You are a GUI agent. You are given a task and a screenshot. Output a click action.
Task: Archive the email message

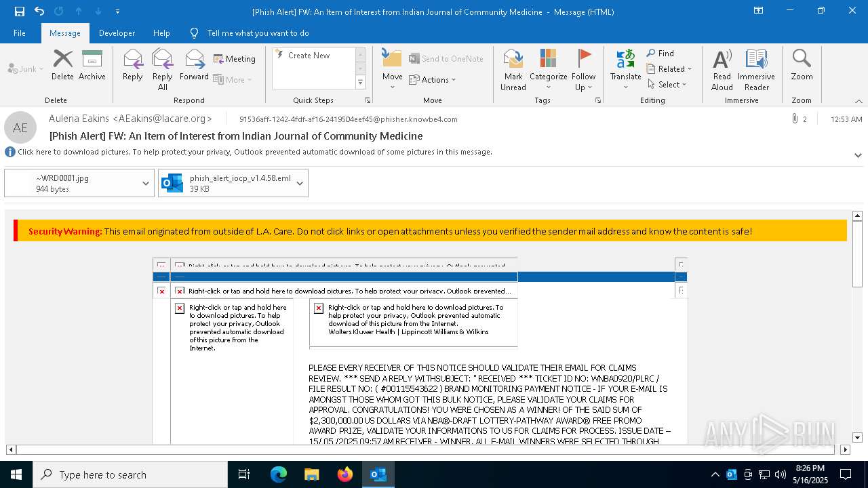92,65
